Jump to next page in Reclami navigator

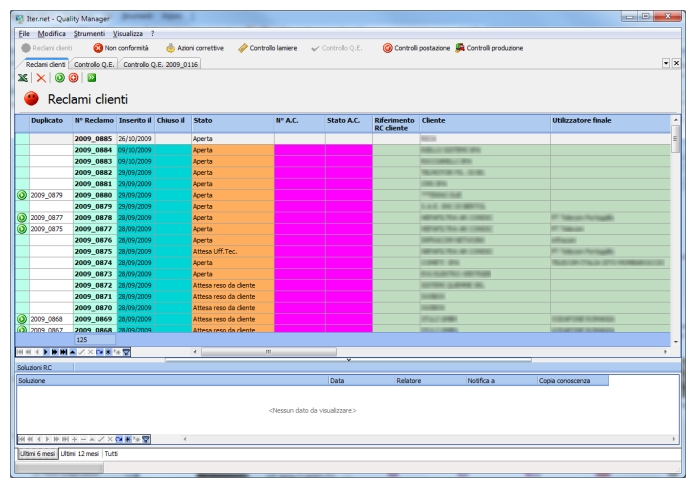pyautogui.click(x=55, y=352)
